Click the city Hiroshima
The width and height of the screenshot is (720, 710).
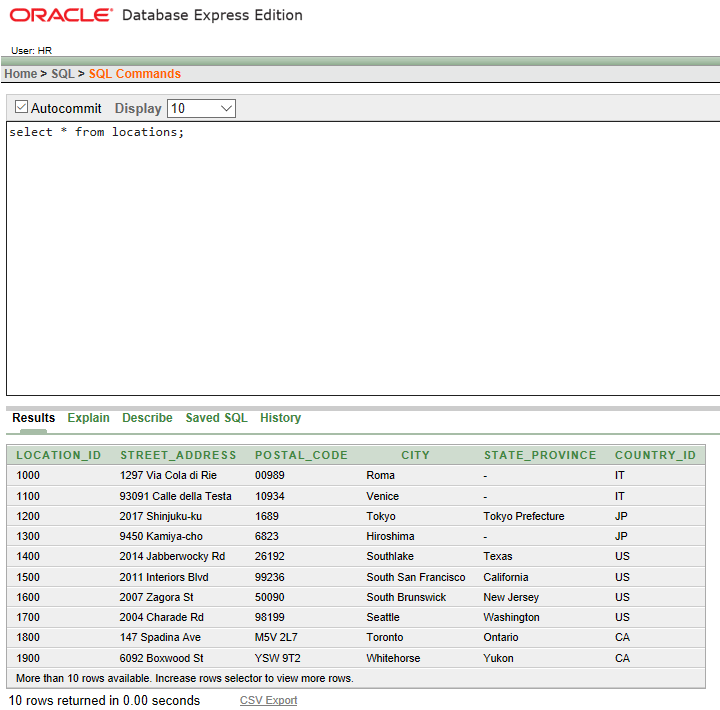click(390, 536)
